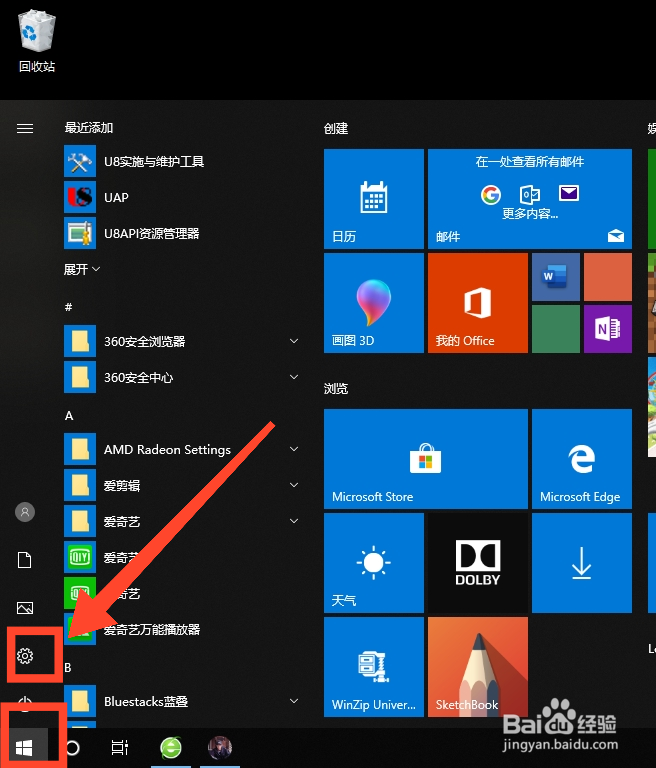This screenshot has height=768, width=656.
Task: Open the 天气 weather tile
Action: click(374, 563)
